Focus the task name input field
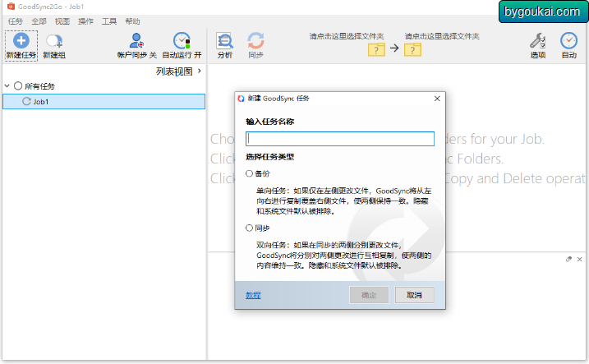The height and width of the screenshot is (364, 589). (x=340, y=139)
